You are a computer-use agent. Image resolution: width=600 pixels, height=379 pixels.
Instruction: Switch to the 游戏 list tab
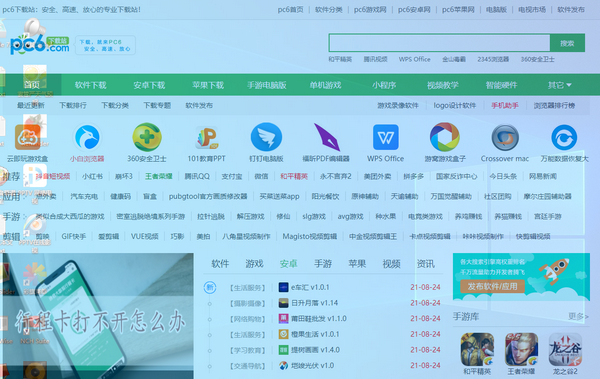tap(254, 263)
